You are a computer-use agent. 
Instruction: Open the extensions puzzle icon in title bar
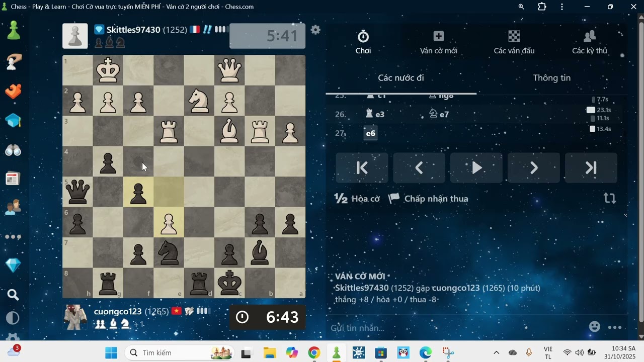click(542, 7)
